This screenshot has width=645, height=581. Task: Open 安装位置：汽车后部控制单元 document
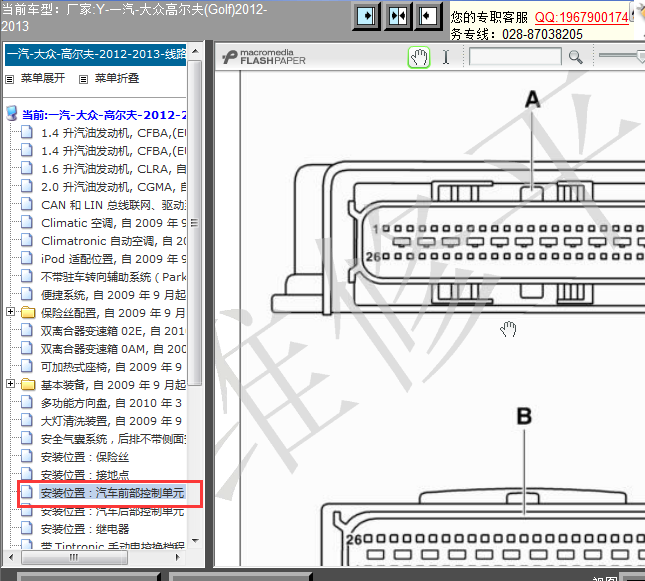[x=112, y=511]
